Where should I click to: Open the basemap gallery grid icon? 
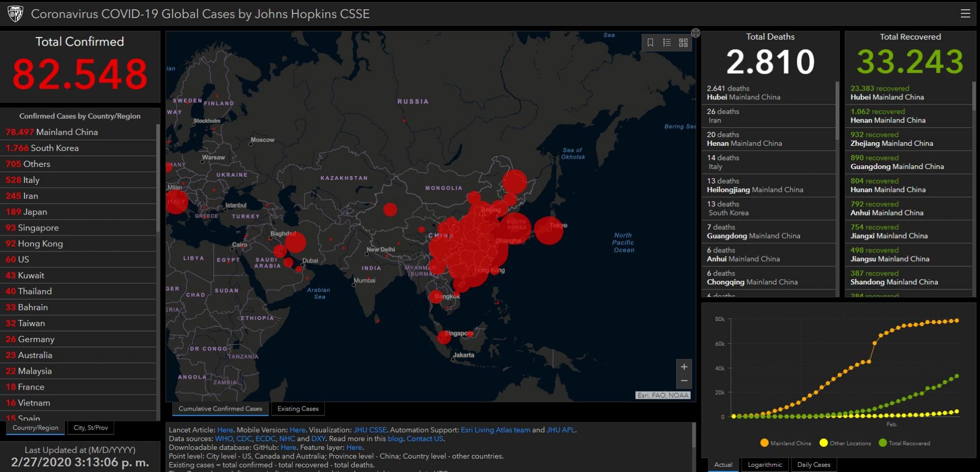[x=683, y=43]
